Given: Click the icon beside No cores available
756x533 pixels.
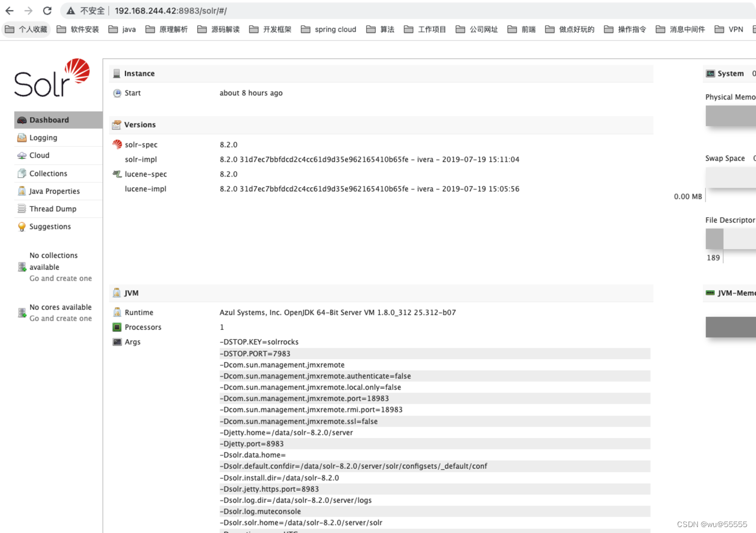Looking at the screenshot, I should tap(22, 313).
